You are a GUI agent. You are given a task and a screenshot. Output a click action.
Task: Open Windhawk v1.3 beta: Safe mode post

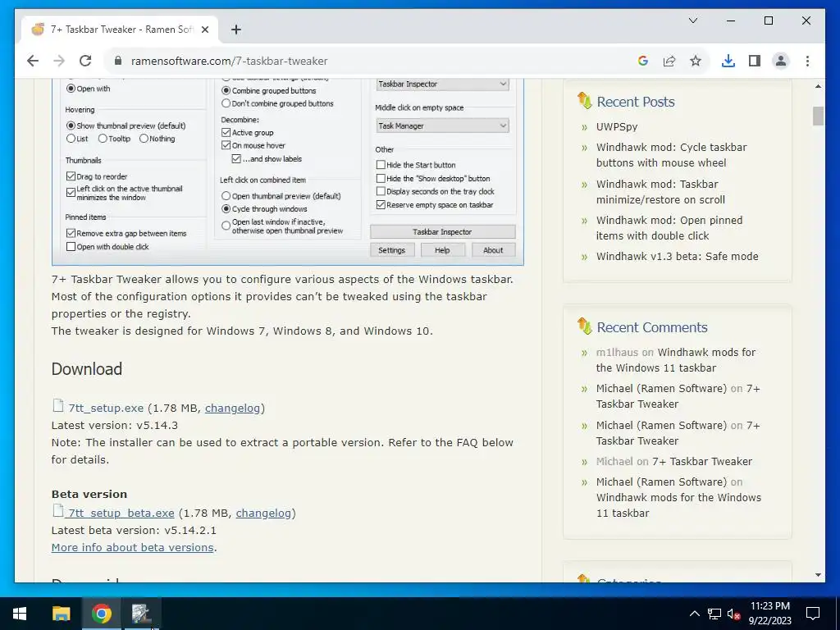677,257
